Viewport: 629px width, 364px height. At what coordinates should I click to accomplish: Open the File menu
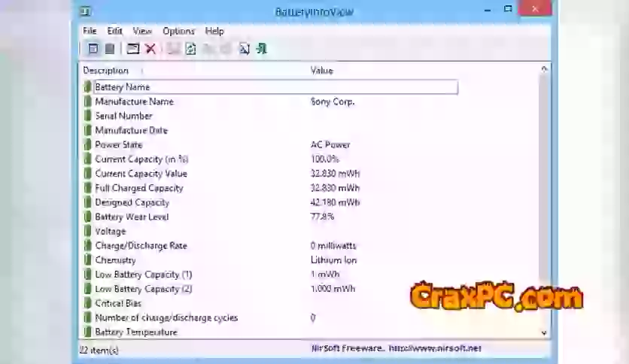tap(90, 31)
